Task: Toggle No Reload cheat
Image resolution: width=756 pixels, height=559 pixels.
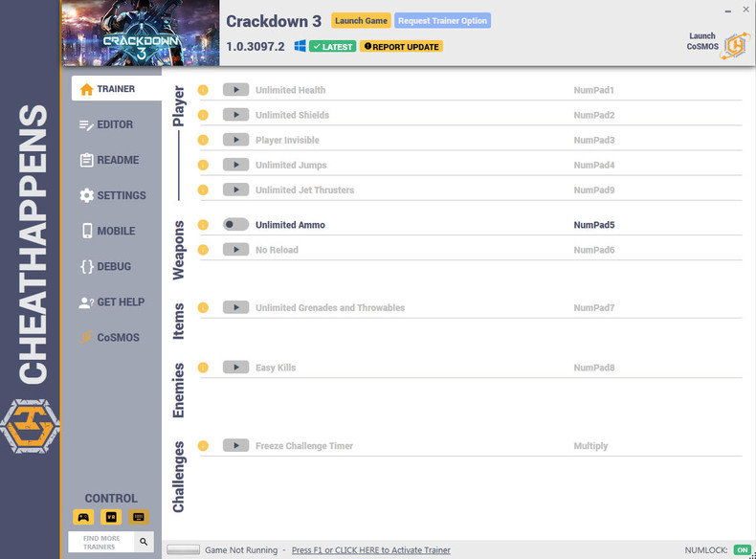Action: pos(235,250)
